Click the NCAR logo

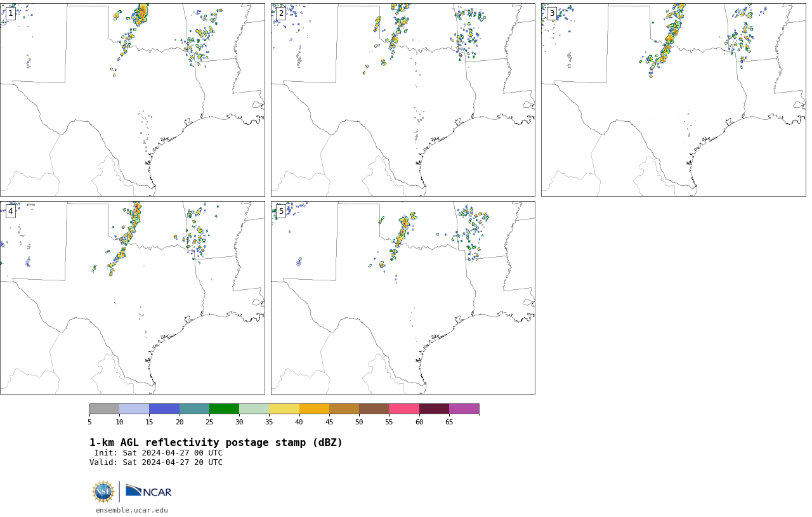(x=148, y=491)
